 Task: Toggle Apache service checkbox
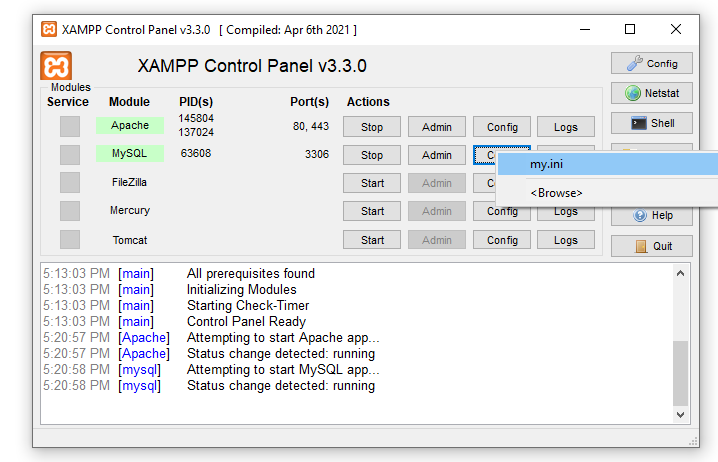coord(70,126)
